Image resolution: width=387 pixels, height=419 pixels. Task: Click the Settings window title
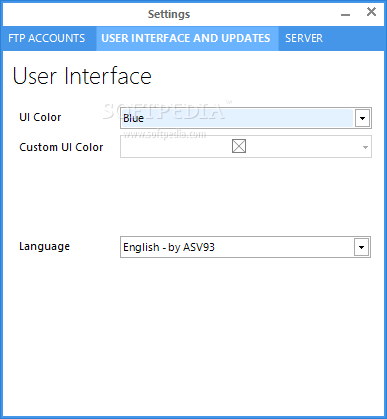(x=169, y=14)
